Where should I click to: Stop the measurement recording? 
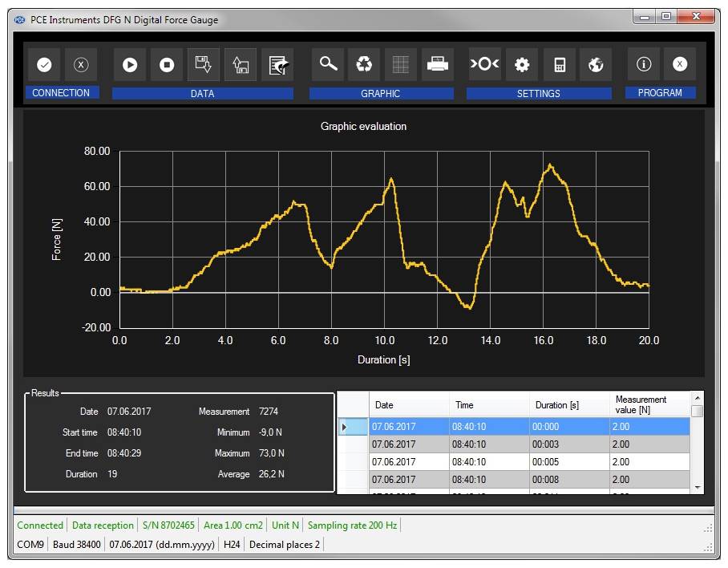click(167, 65)
